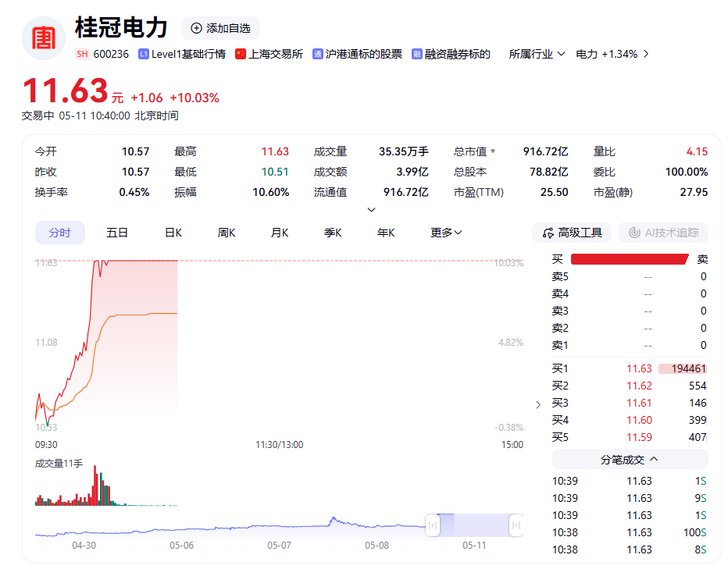Screen dimensions: 728x569
Task: Click the 8S trade at 10:38
Action: coord(701,549)
